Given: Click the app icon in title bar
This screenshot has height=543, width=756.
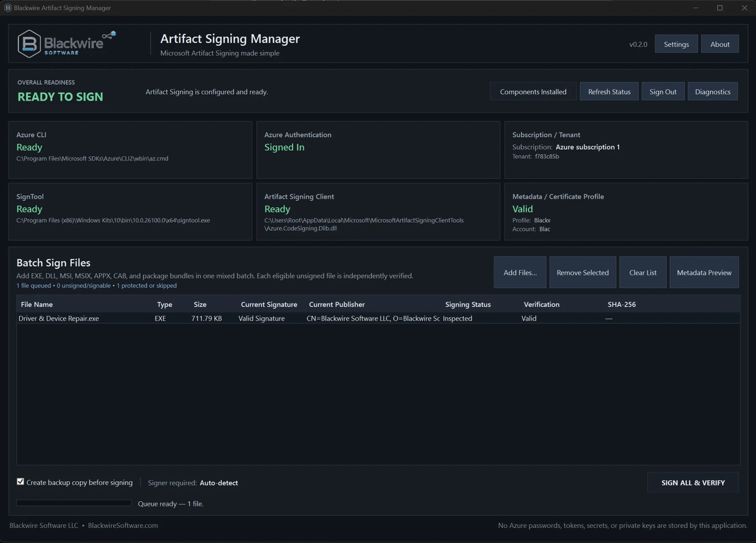Looking at the screenshot, I should [8, 8].
